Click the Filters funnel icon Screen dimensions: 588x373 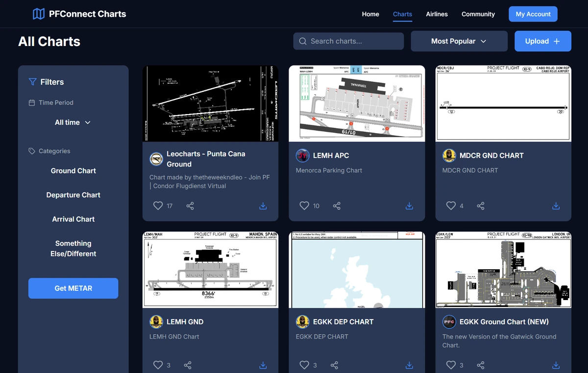(33, 82)
